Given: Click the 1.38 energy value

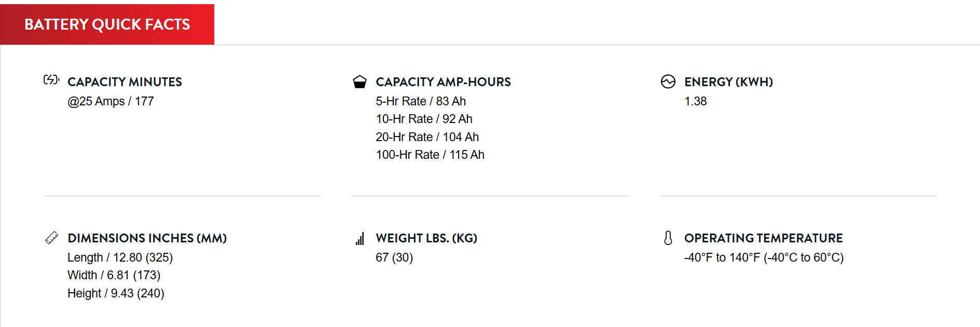Looking at the screenshot, I should 695,101.
